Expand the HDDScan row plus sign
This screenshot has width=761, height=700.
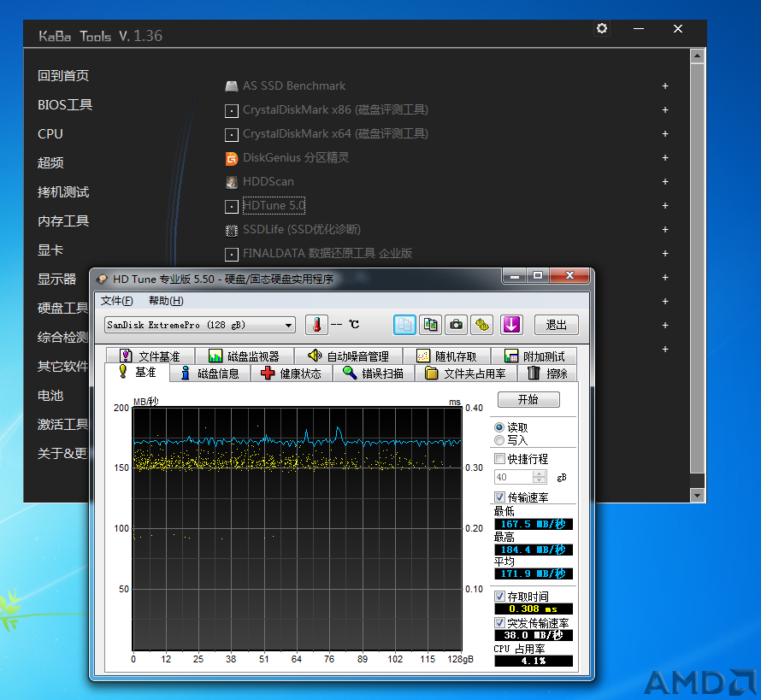pyautogui.click(x=665, y=181)
